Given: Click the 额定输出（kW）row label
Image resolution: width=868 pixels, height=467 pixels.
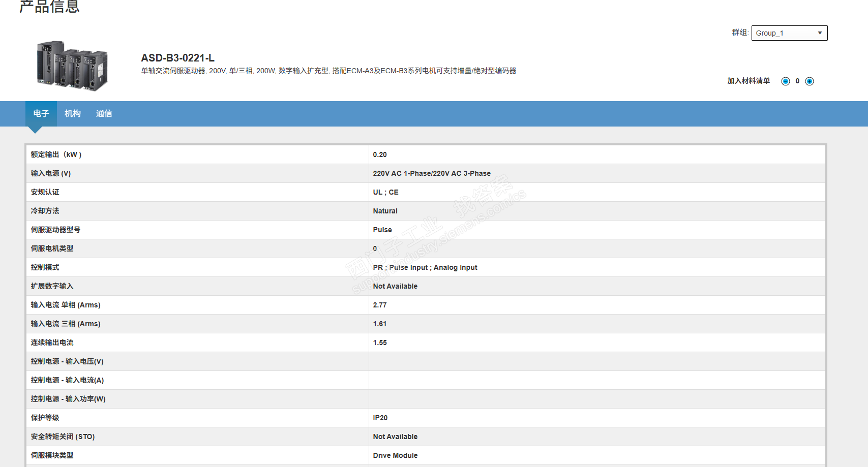Looking at the screenshot, I should tap(56, 154).
